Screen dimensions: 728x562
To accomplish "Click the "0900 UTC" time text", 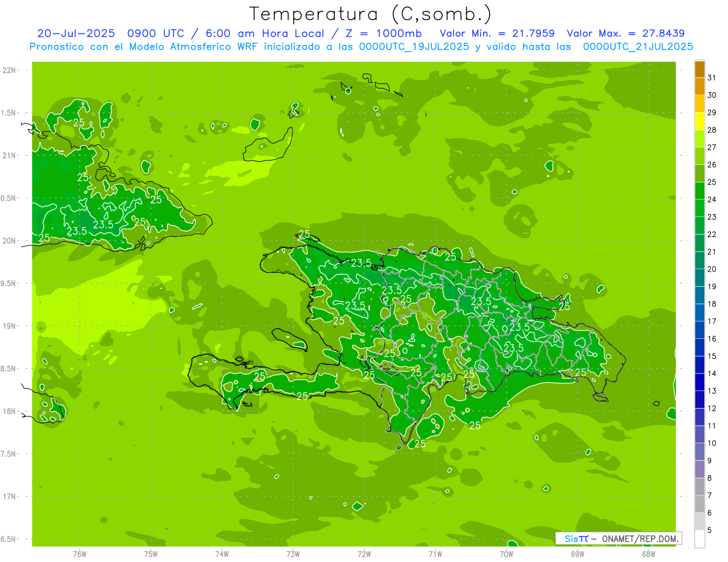I will click(x=155, y=33).
